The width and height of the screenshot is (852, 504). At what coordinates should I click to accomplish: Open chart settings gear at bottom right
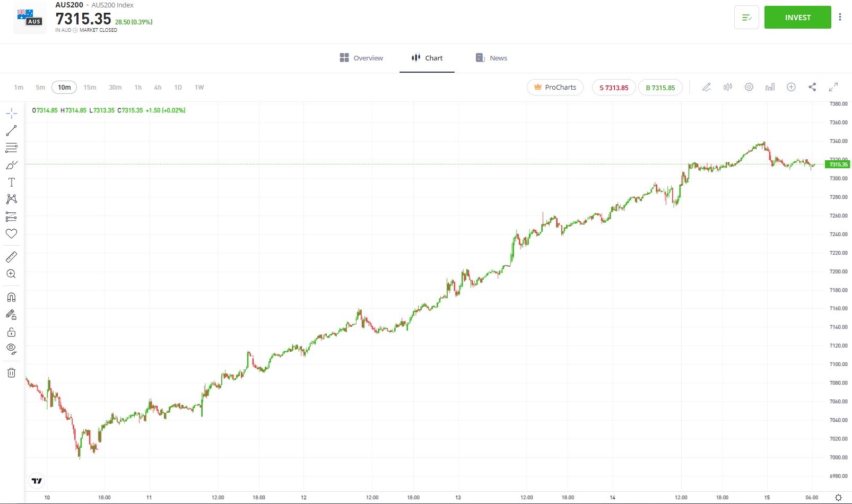pos(838,498)
